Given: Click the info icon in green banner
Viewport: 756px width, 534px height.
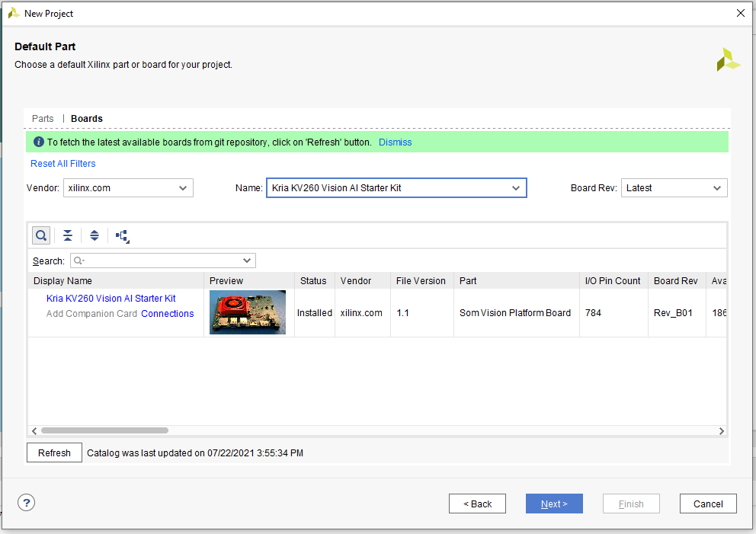Looking at the screenshot, I should (39, 142).
